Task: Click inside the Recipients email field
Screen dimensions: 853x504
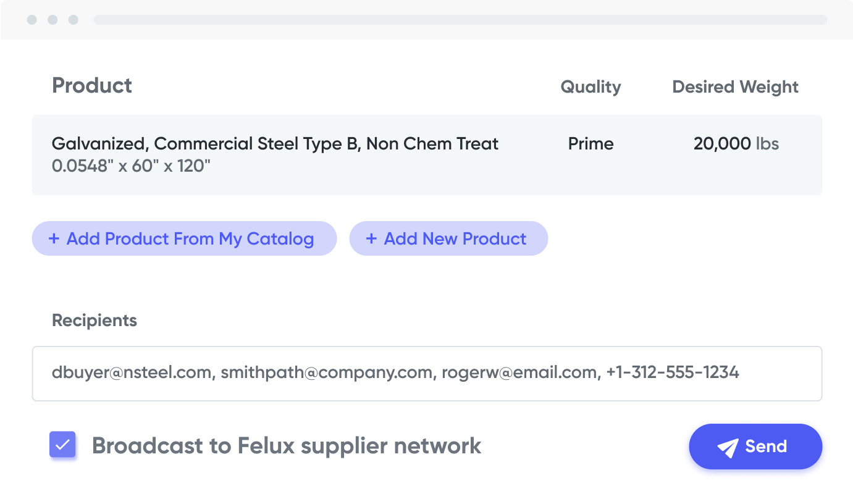Action: coord(427,374)
